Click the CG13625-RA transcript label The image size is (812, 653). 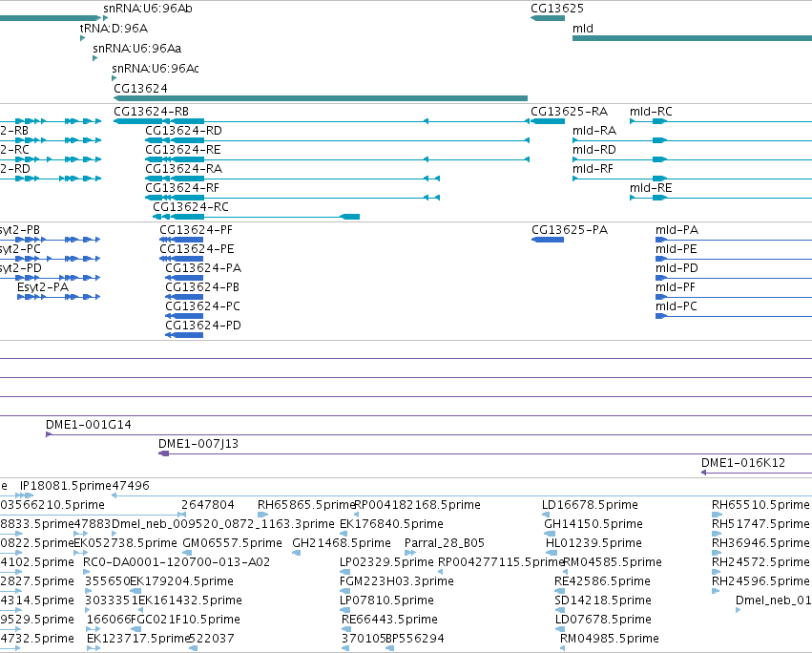click(569, 112)
